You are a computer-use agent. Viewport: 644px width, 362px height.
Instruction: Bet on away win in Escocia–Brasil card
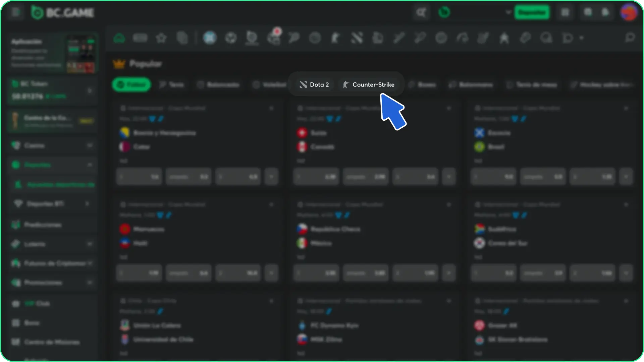coord(593,177)
